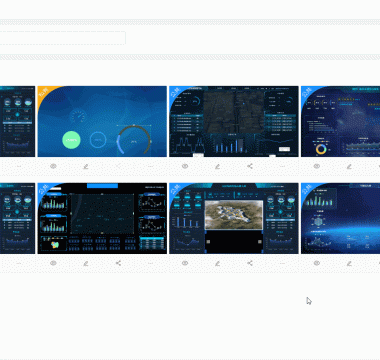Image resolution: width=380 pixels, height=360 pixels.
Task: Share the dark map dashboard card
Action: point(250,166)
